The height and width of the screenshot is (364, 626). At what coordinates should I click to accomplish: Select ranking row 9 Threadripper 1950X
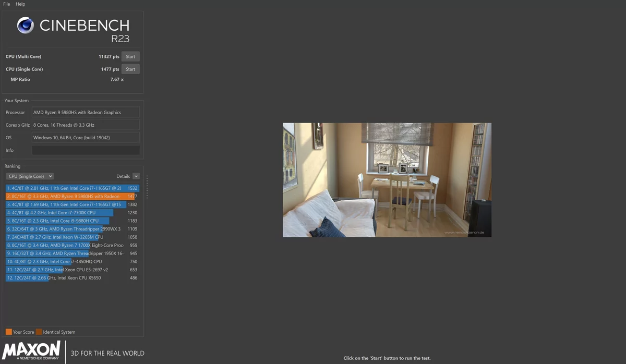pyautogui.click(x=73, y=253)
